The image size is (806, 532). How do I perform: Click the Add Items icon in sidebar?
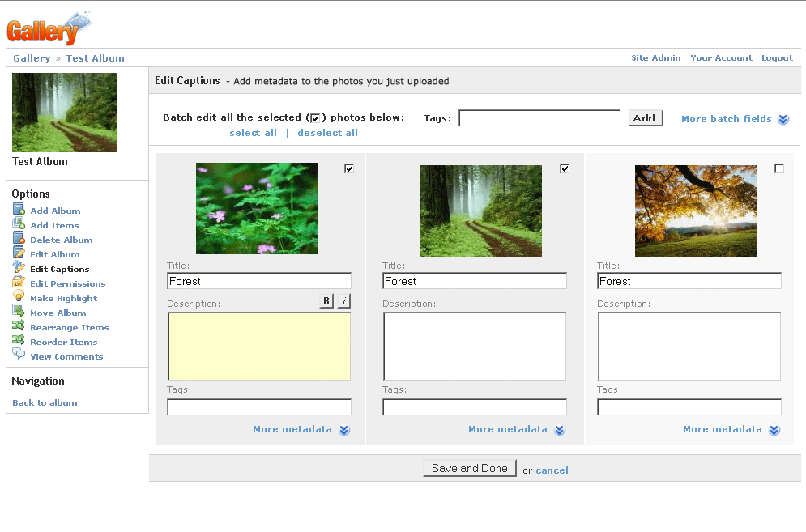19,225
